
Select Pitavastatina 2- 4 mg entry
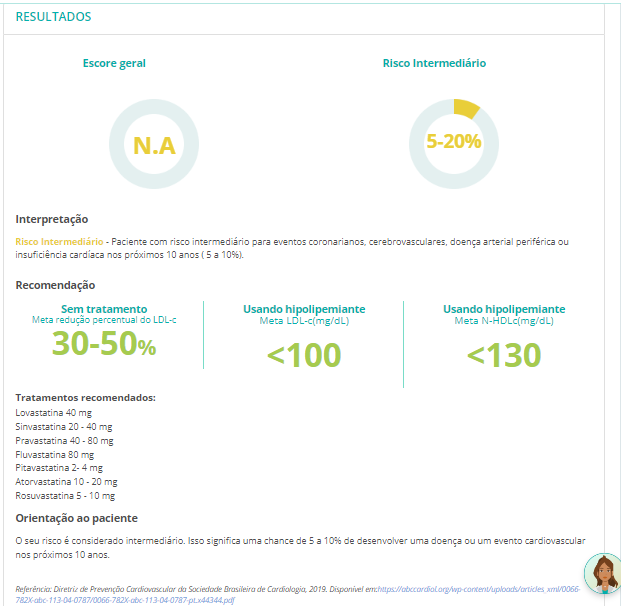point(59,467)
